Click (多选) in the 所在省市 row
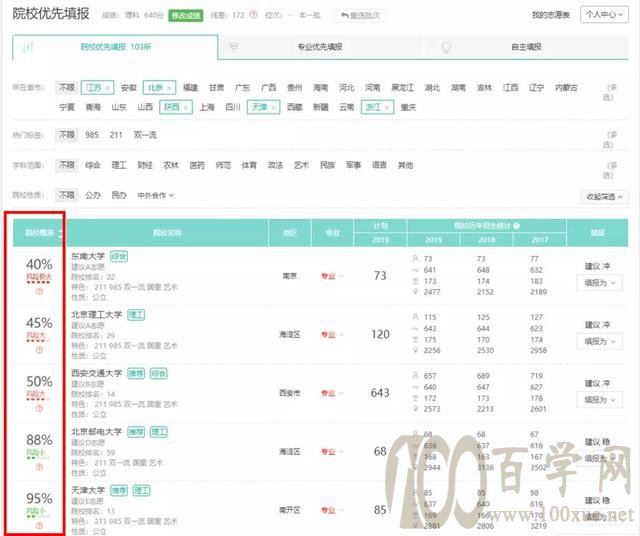The height and width of the screenshot is (536, 640). 608,92
